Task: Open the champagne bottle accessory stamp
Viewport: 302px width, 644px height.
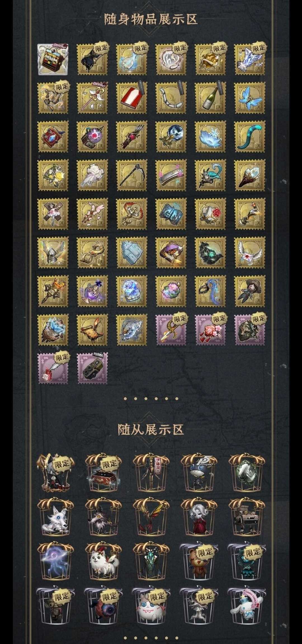Action: (210, 98)
